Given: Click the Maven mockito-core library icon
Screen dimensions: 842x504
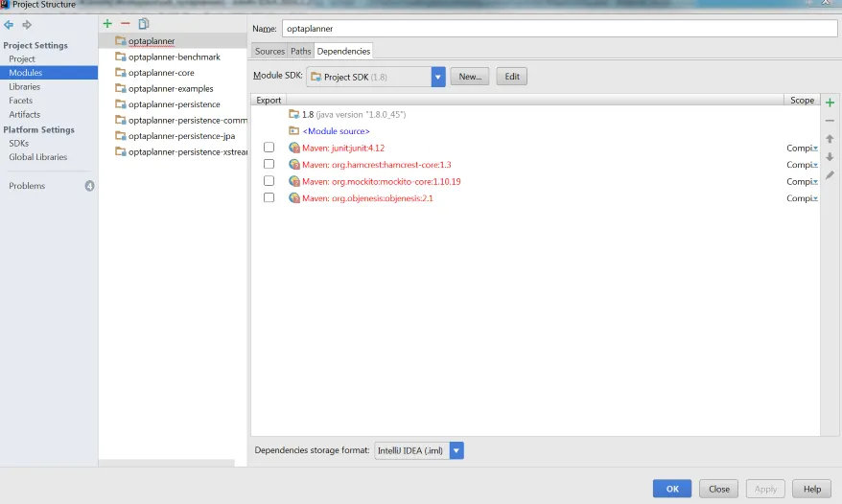Looking at the screenshot, I should coord(293,181).
